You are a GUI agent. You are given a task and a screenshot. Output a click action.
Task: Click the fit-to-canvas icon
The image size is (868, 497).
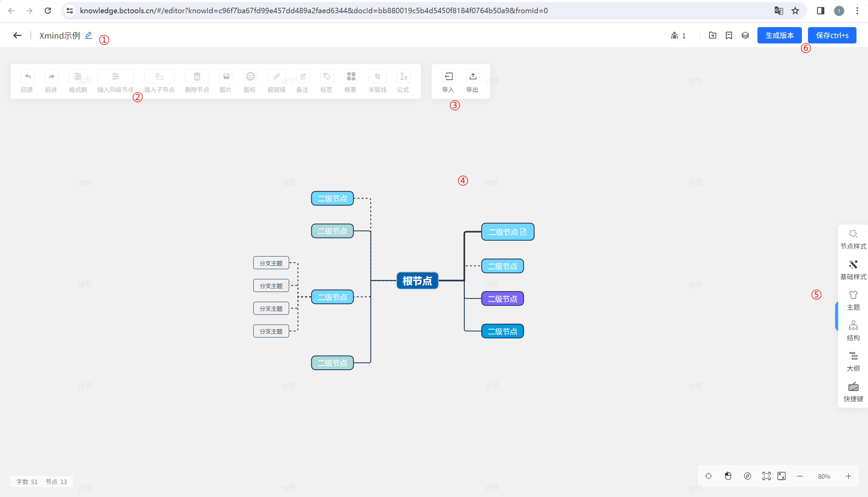(766, 476)
